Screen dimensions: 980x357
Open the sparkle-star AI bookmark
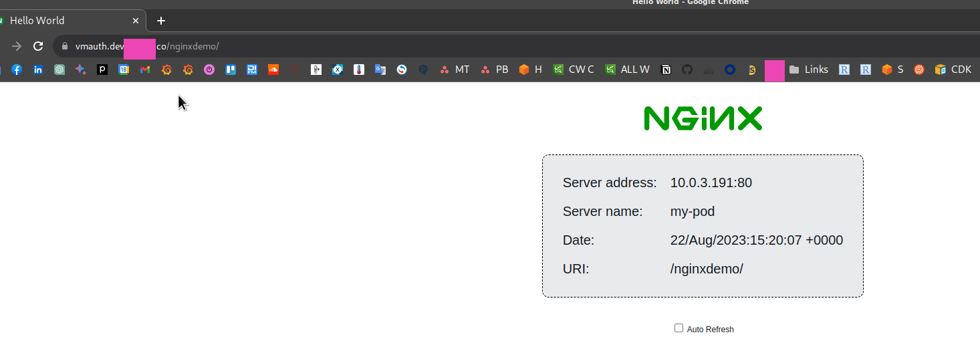pos(81,70)
